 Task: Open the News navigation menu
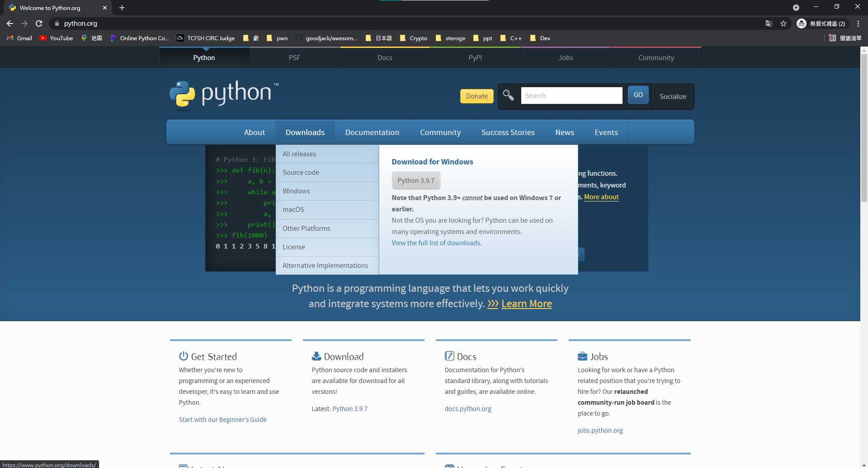(x=565, y=132)
